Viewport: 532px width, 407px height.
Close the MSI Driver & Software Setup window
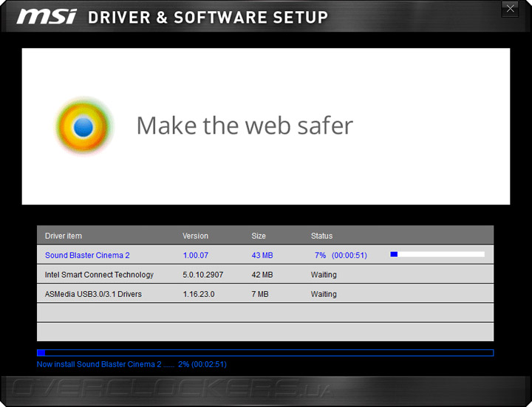510,9
